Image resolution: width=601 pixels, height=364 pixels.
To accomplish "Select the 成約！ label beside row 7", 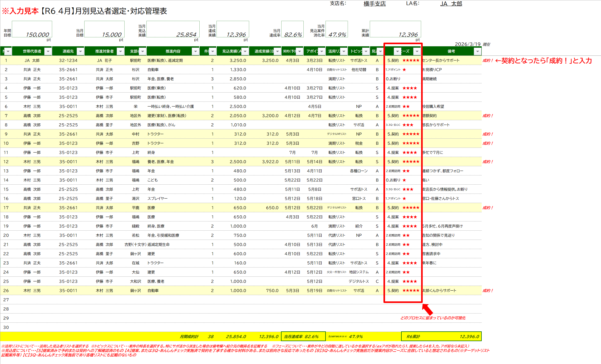I will 487,116.
